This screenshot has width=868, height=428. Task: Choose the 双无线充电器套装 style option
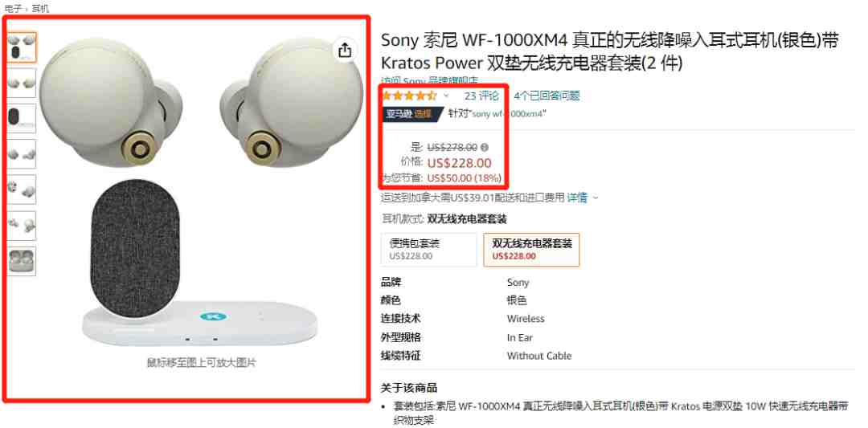[x=531, y=250]
